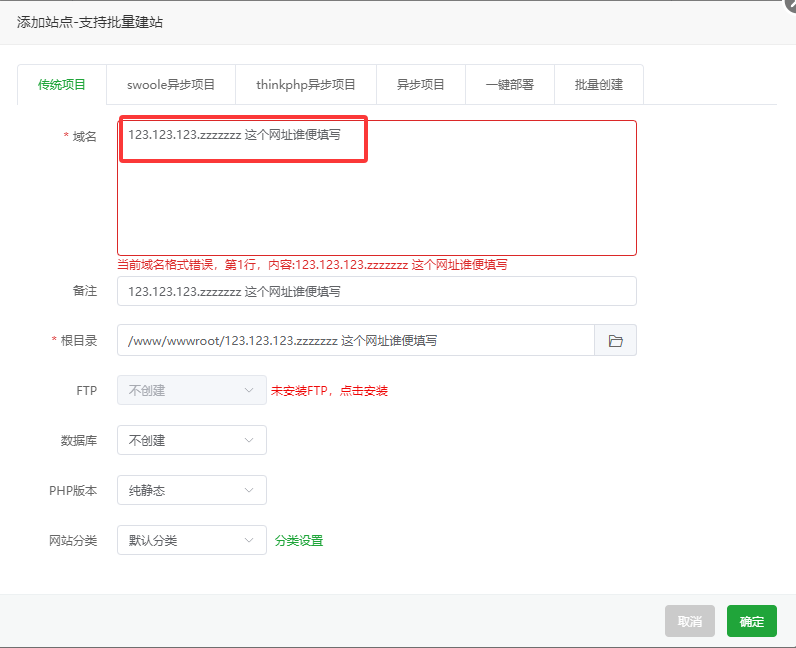Select the thinkphp异步项目 tab
Viewport: 796px width, 648px height.
(x=306, y=85)
